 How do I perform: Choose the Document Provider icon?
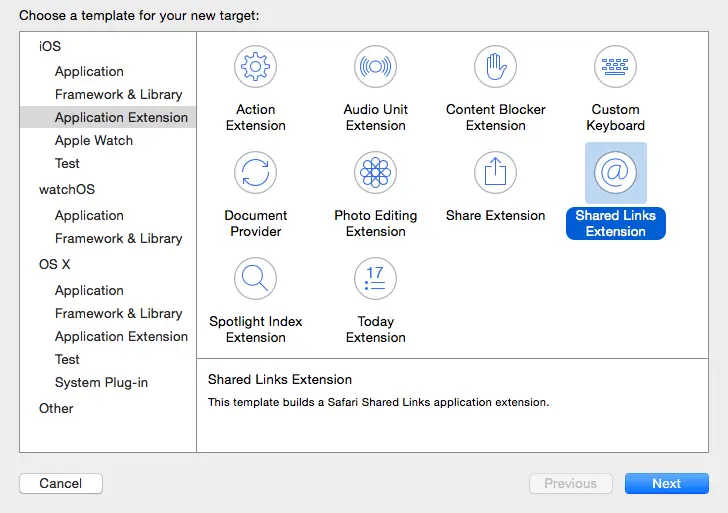tap(256, 173)
